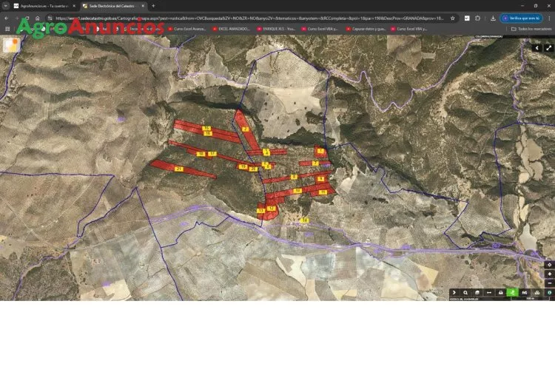This screenshot has width=555, height=392.
Task: Open the map layers tool
Action: click(x=477, y=293)
